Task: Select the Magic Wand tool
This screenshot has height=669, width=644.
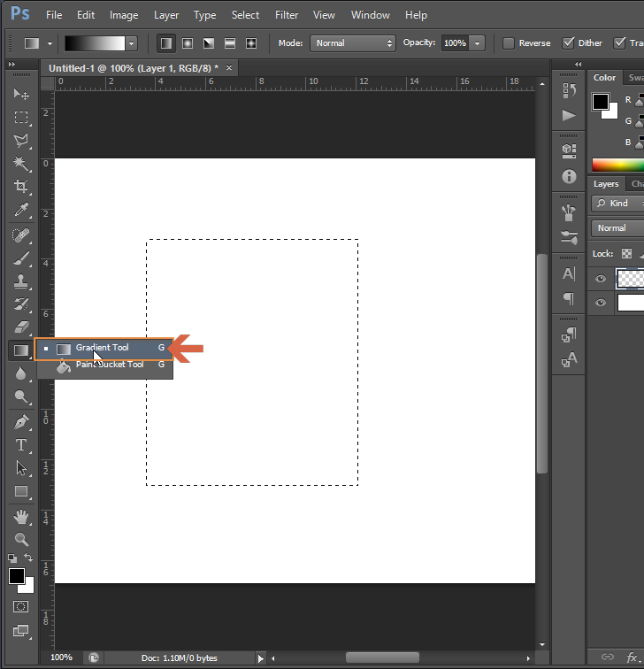Action: [x=21, y=164]
